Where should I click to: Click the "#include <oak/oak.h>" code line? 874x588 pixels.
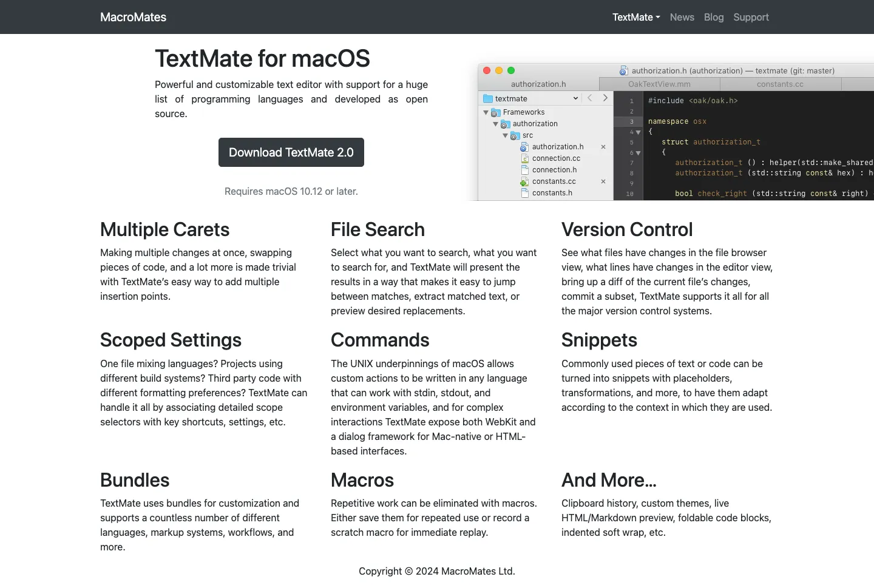click(x=693, y=101)
